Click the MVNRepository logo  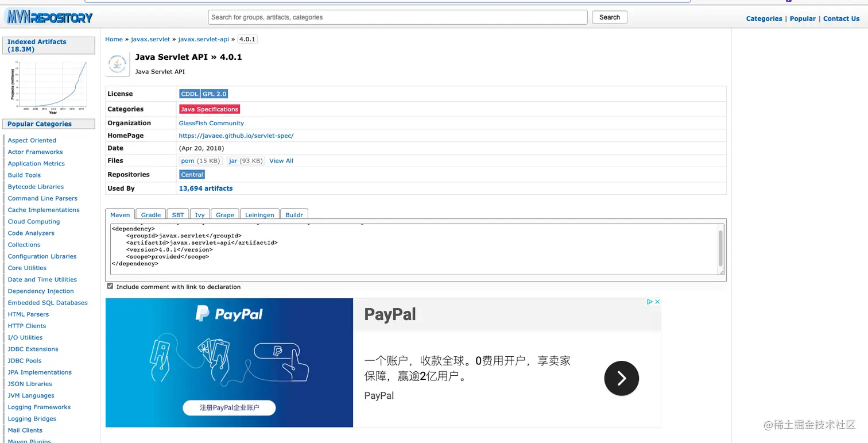pyautogui.click(x=49, y=17)
